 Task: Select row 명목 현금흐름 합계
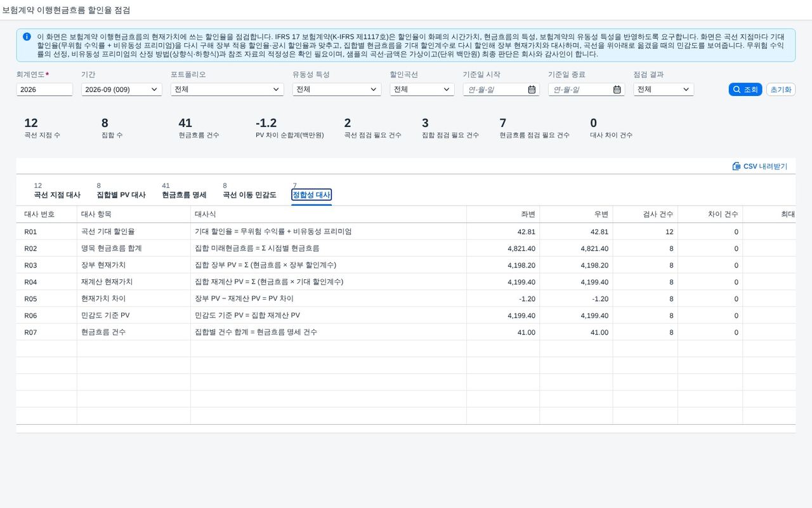pos(406,248)
